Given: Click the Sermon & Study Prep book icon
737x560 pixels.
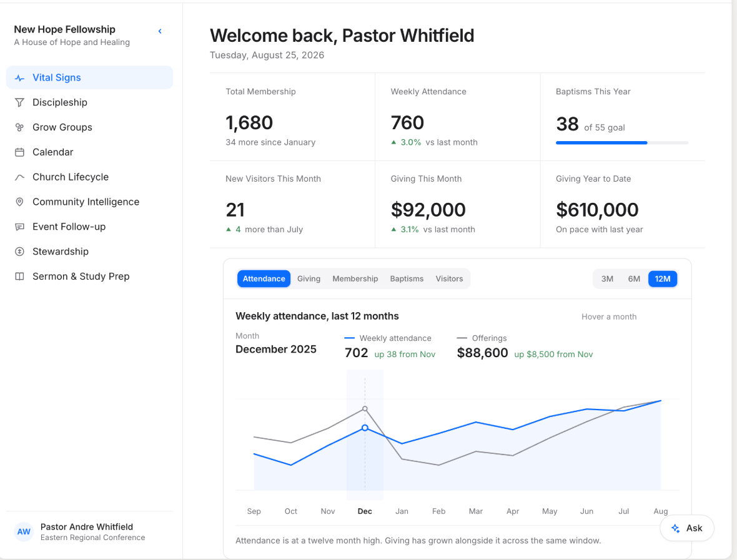Looking at the screenshot, I should 19,277.
